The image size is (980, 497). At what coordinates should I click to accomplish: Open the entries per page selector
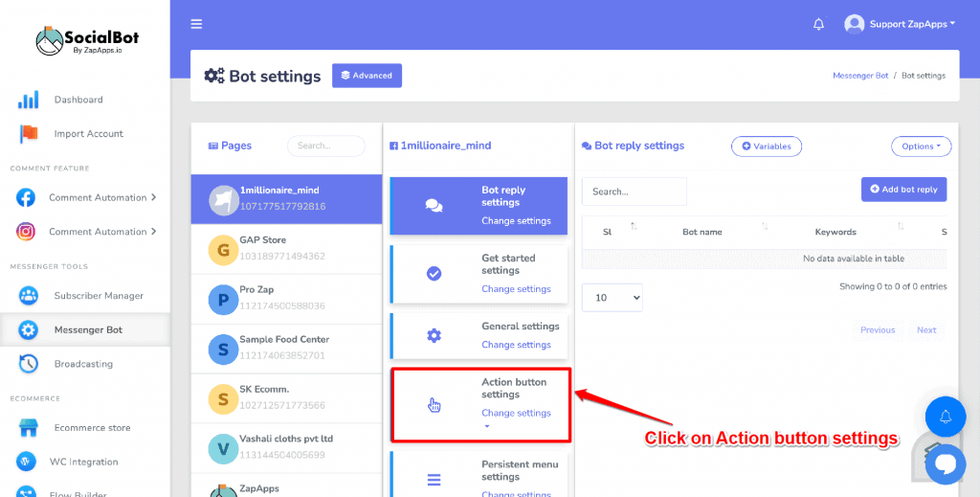point(612,298)
